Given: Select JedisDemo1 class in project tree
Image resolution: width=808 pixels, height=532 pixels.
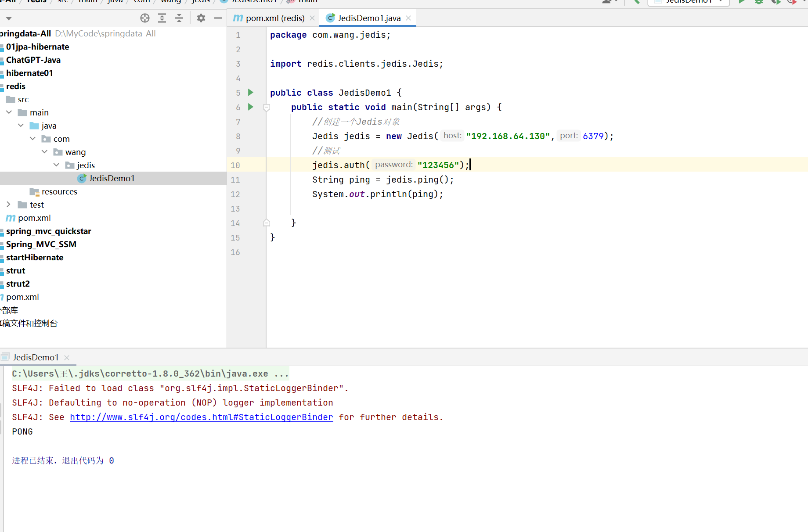Looking at the screenshot, I should click(112, 178).
